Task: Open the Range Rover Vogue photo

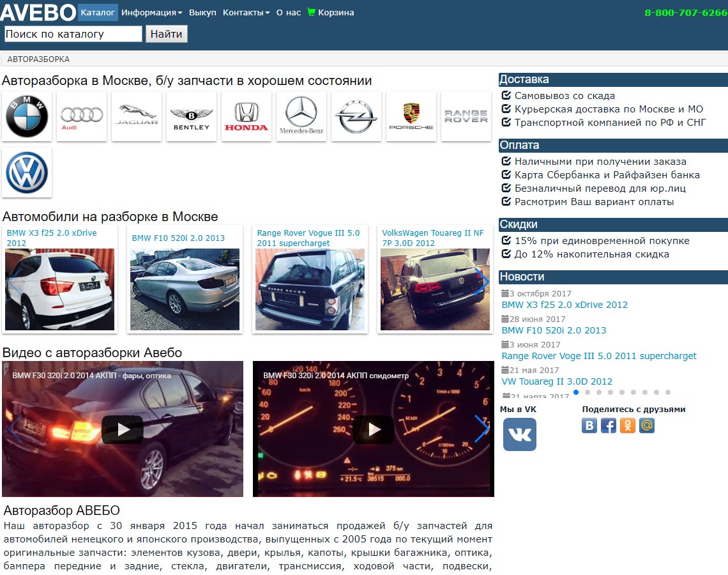Action: pyautogui.click(x=310, y=289)
